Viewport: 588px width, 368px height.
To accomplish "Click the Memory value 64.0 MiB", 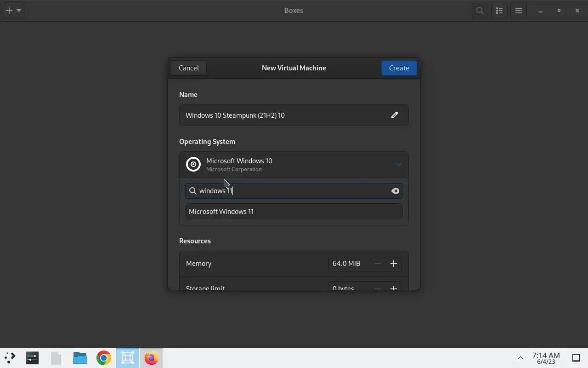I will point(346,264).
